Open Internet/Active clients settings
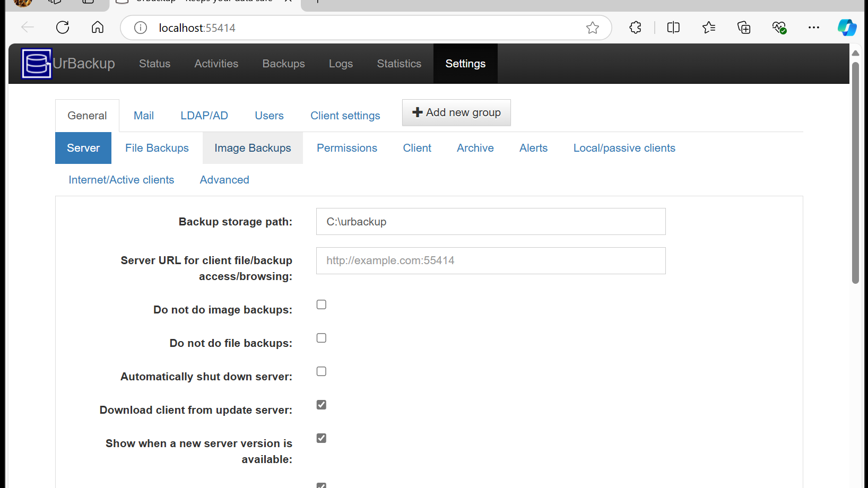The height and width of the screenshot is (488, 868). [121, 180]
